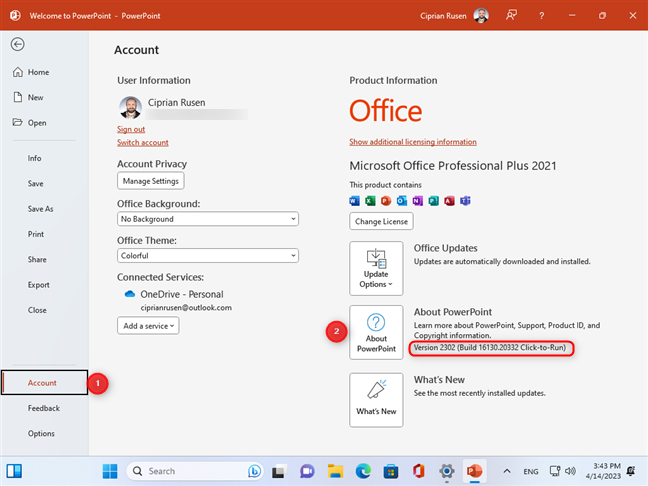Open File Explorer from taskbar
The image size is (648, 486).
pyautogui.click(x=335, y=471)
